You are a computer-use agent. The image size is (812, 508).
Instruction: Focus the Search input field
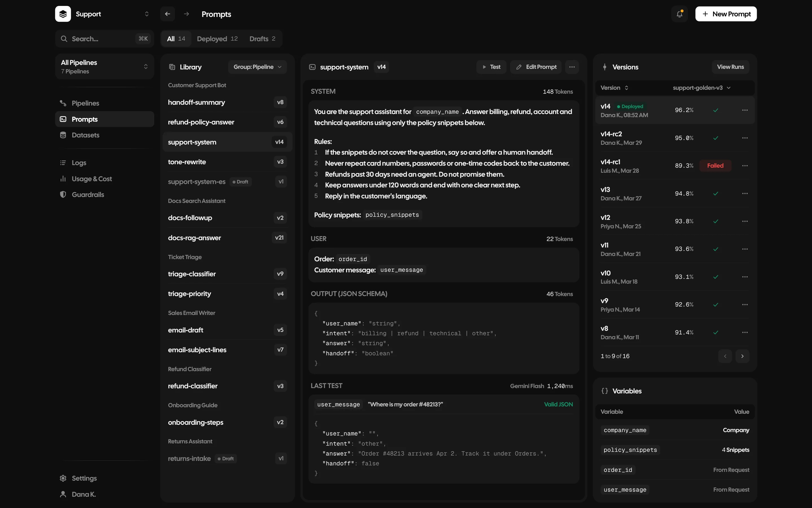click(104, 39)
